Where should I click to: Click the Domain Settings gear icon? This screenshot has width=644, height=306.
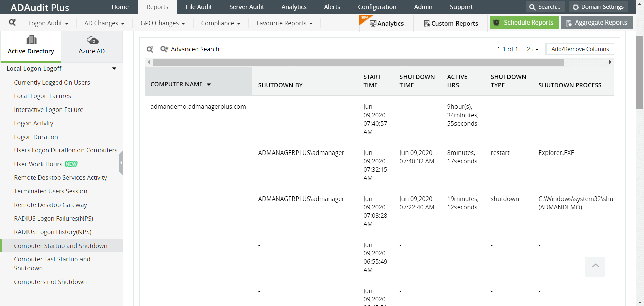click(576, 7)
